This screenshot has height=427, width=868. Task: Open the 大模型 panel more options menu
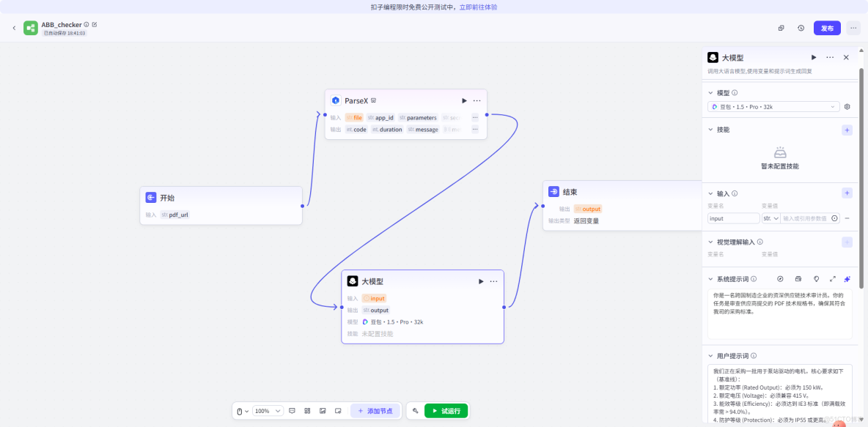[x=830, y=57]
